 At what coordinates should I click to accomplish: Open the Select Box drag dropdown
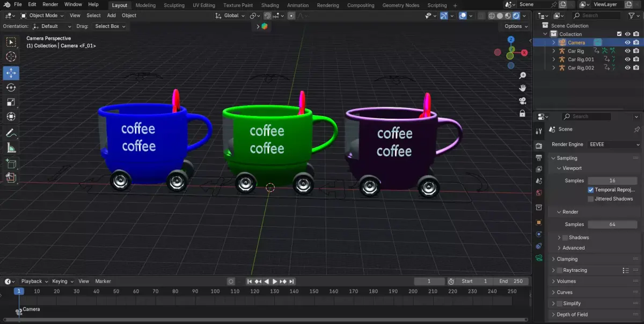pyautogui.click(x=110, y=26)
